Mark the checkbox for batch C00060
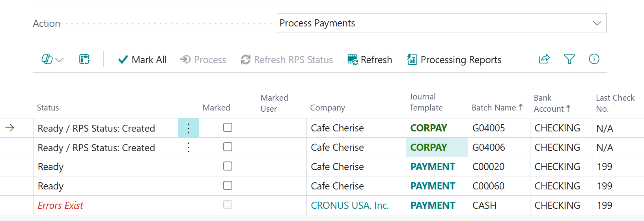The width and height of the screenshot is (644, 221). (x=228, y=185)
